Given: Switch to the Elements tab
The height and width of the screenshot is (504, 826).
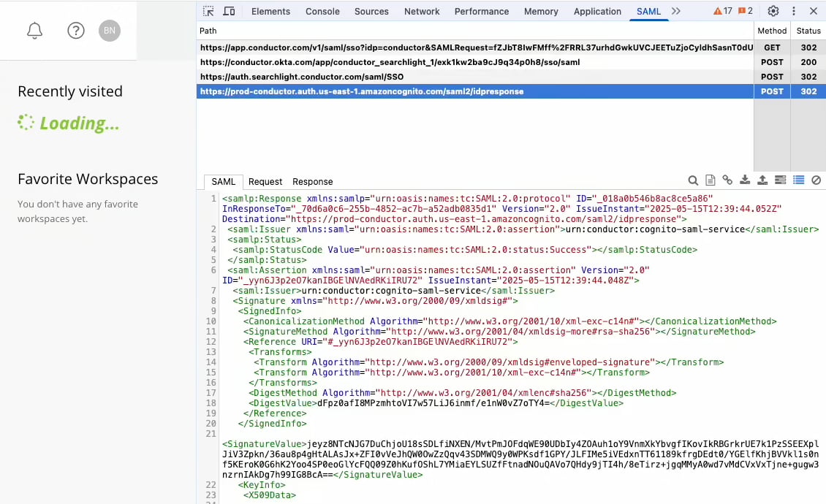Looking at the screenshot, I should (x=270, y=11).
